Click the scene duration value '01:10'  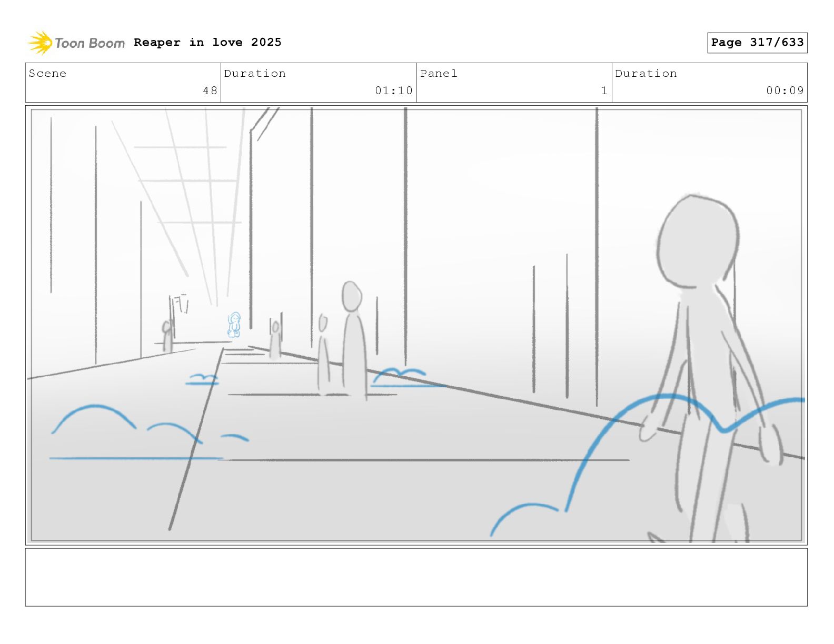coord(394,90)
